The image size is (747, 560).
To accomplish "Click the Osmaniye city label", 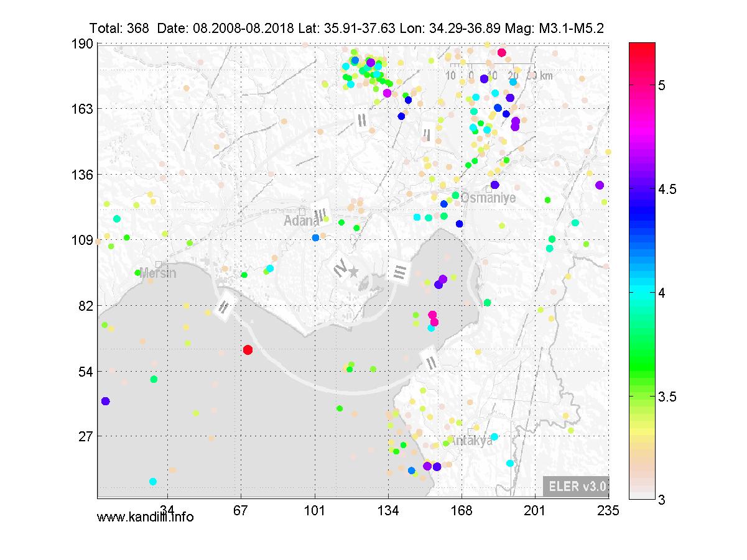I will point(489,198).
